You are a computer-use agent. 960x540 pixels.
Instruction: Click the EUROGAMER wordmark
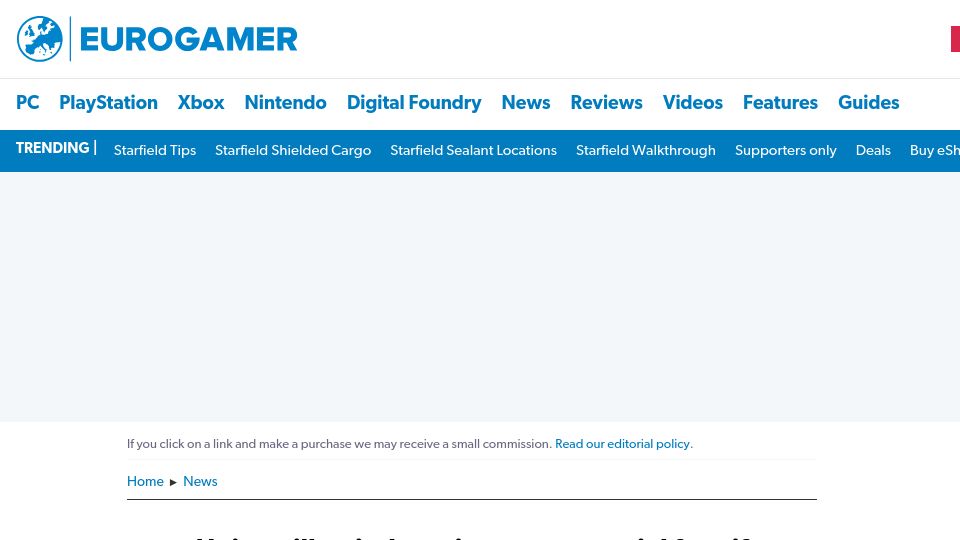[189, 40]
